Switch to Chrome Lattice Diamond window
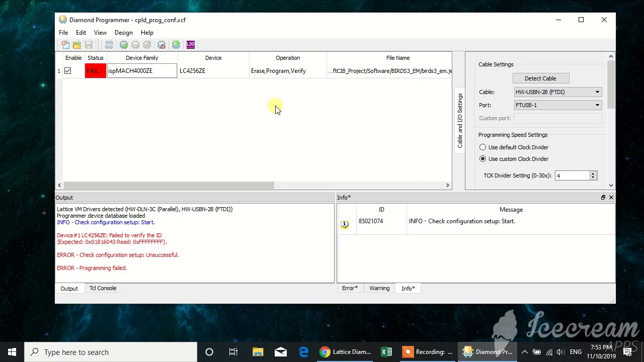The width and height of the screenshot is (644, 362). [346, 352]
